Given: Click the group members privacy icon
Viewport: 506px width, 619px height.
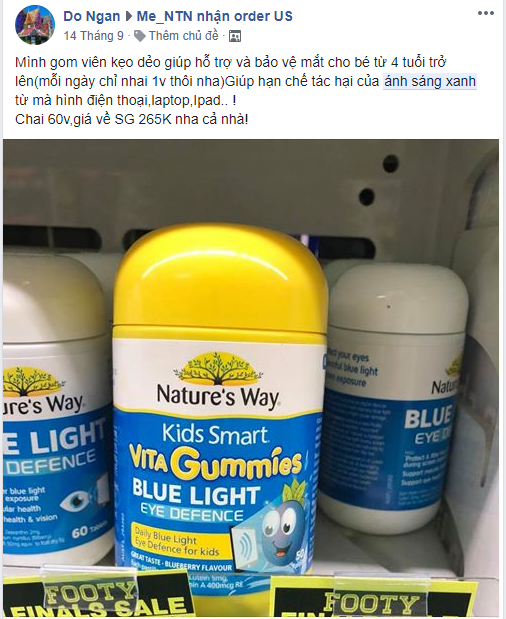Looking at the screenshot, I should click(235, 36).
